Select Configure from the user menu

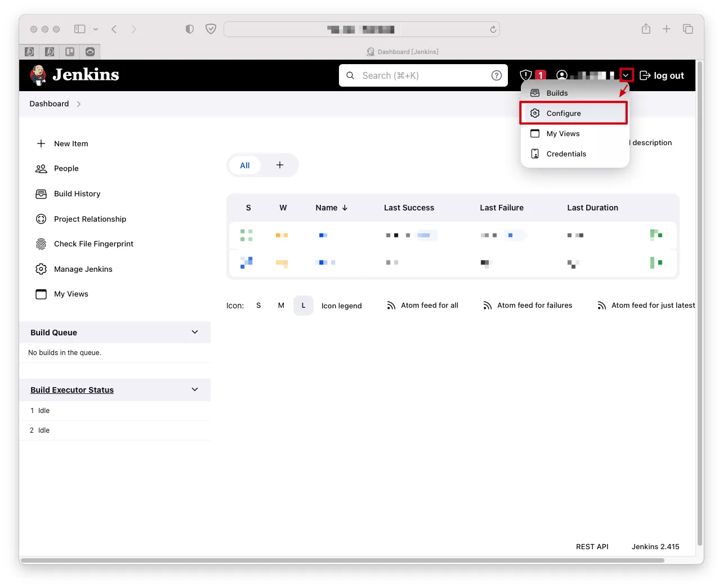point(564,113)
